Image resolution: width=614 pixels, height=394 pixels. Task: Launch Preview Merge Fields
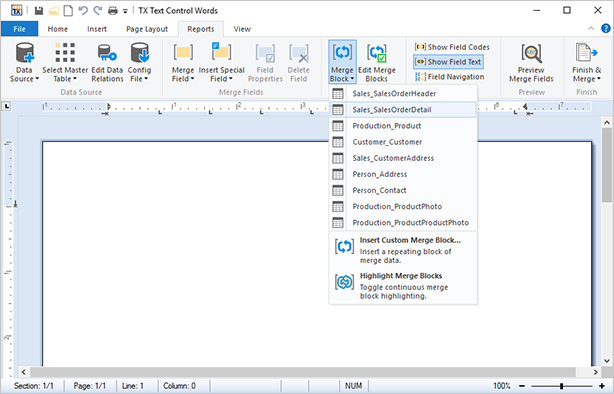pos(531,62)
